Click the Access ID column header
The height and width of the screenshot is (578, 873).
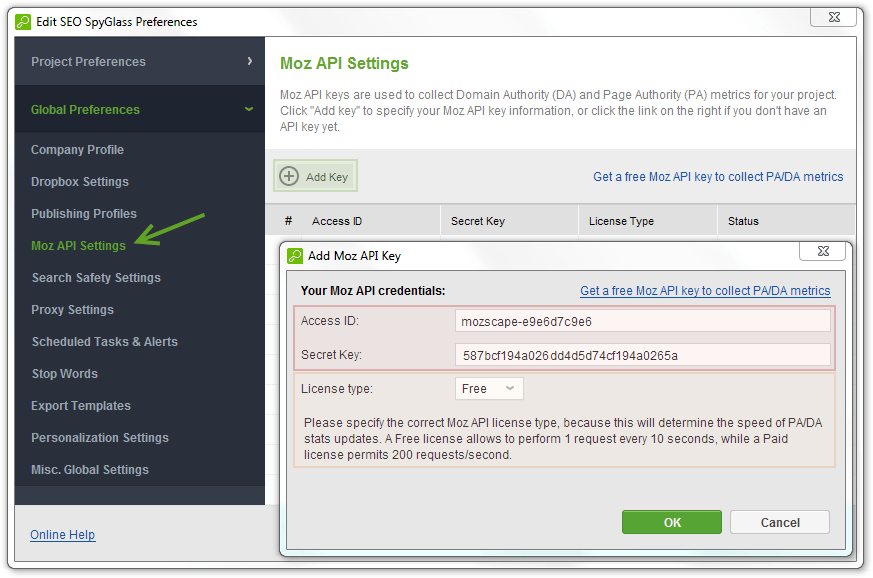(x=337, y=221)
